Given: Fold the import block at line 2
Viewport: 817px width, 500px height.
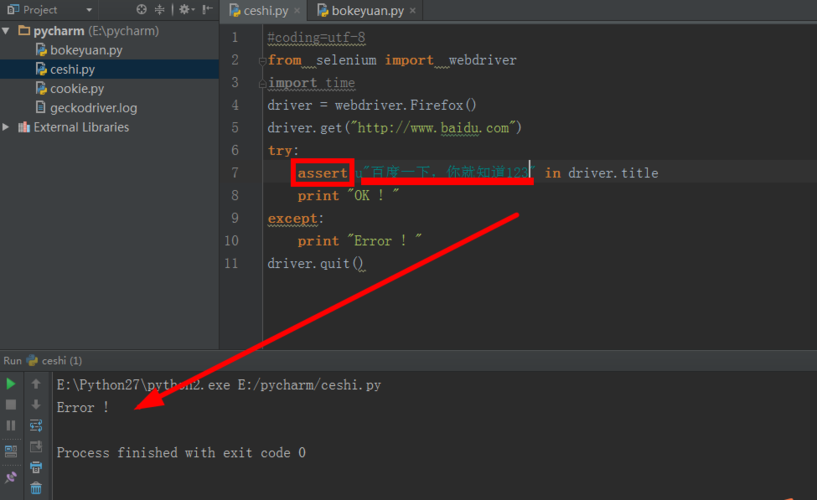Looking at the screenshot, I should click(263, 61).
